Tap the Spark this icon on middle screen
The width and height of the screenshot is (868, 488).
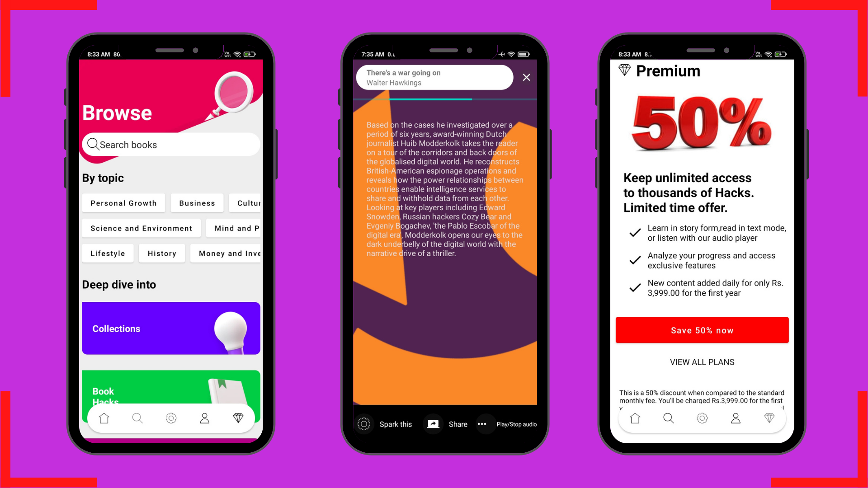tap(365, 424)
